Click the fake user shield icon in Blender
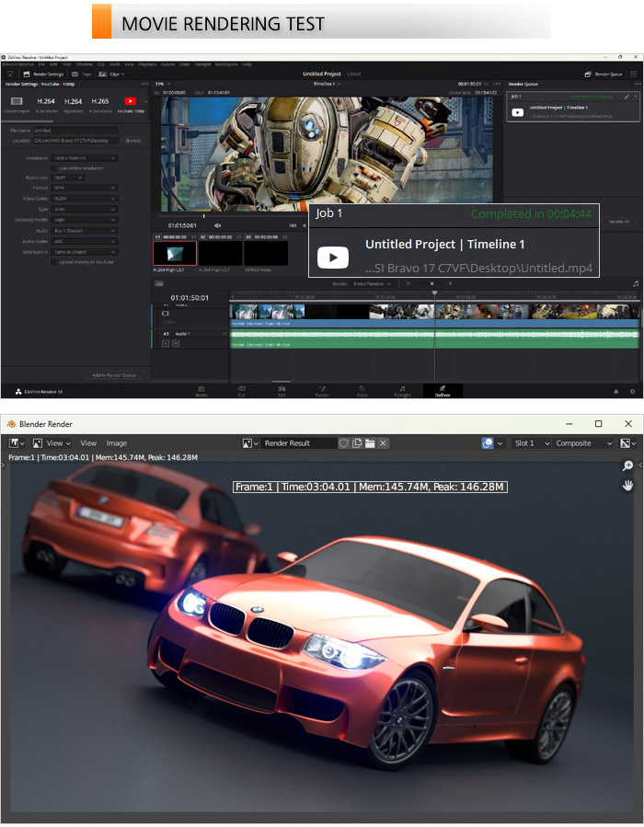 pyautogui.click(x=344, y=443)
